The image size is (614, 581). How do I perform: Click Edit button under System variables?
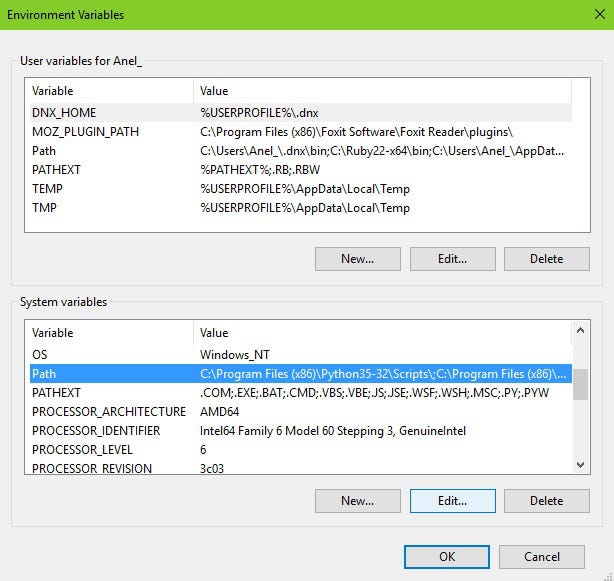[453, 501]
